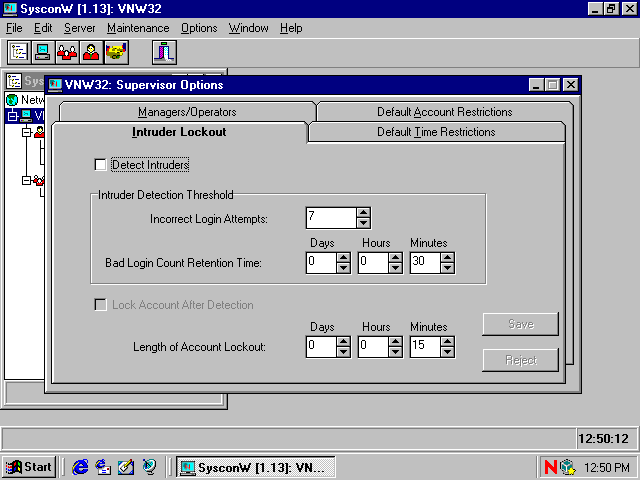This screenshot has height=480, width=640.
Task: Click the exit door toolbar icon
Action: (164, 52)
